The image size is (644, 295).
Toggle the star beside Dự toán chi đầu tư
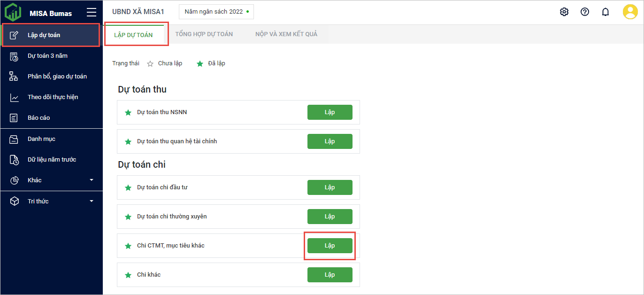point(128,188)
